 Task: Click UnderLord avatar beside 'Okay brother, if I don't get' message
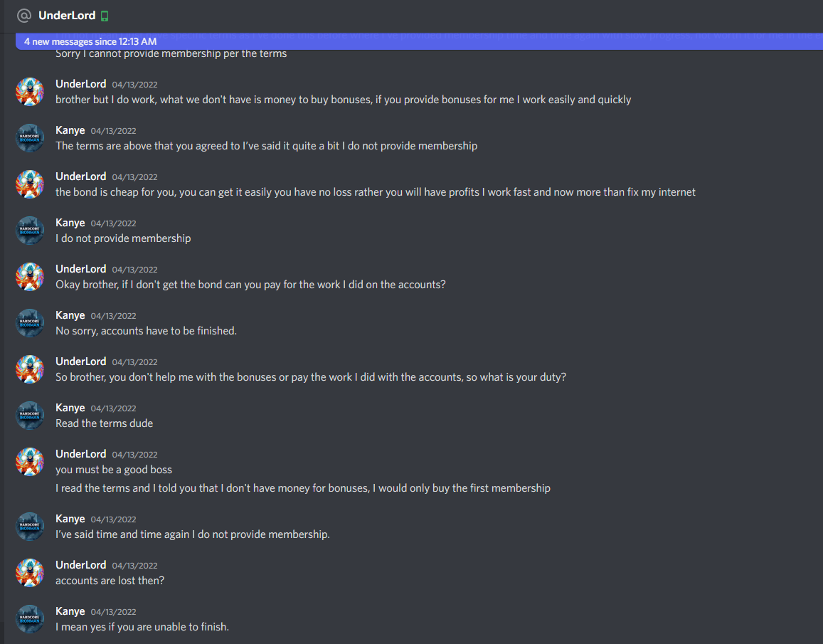[x=30, y=277]
